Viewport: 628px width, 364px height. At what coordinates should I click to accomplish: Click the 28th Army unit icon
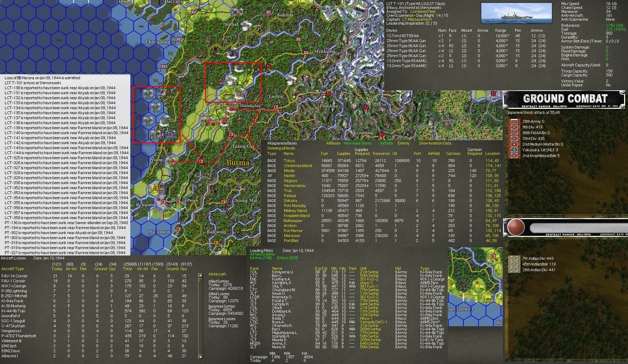pyautogui.click(x=514, y=121)
